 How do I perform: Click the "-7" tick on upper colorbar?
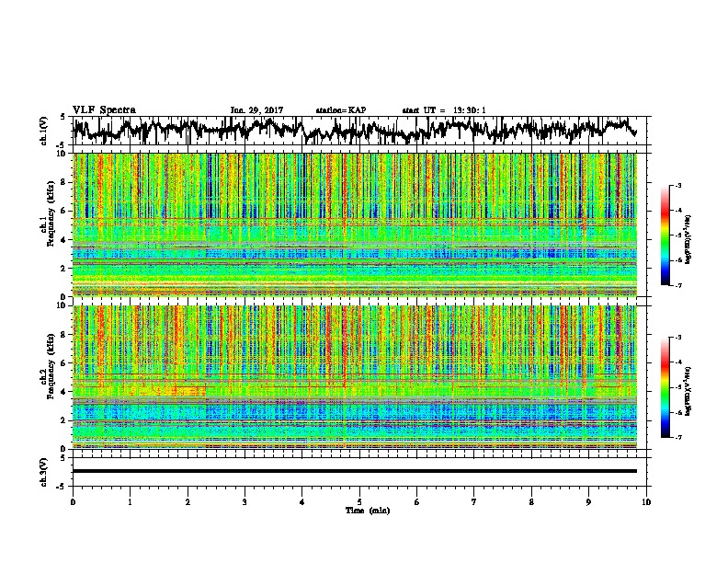(x=678, y=285)
